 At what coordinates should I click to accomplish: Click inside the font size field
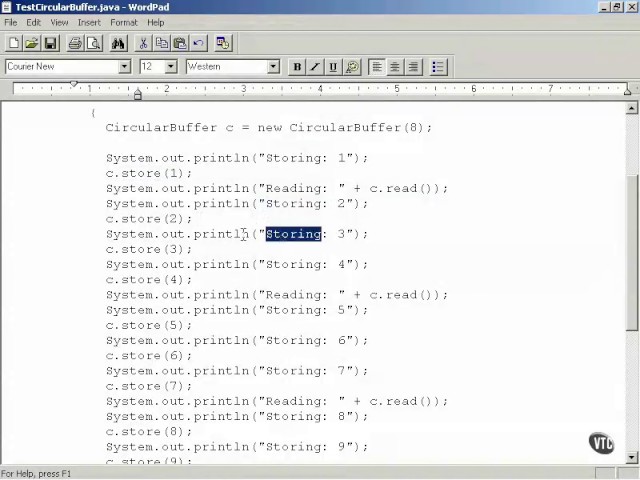point(152,67)
